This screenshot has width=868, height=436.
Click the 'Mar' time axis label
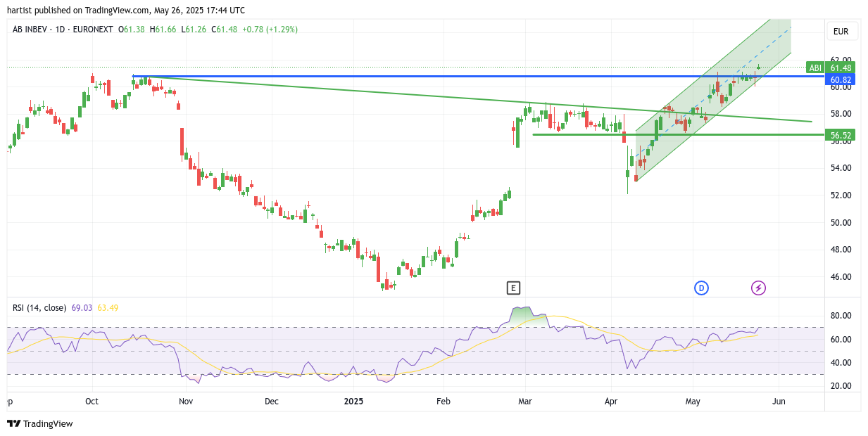click(x=525, y=402)
